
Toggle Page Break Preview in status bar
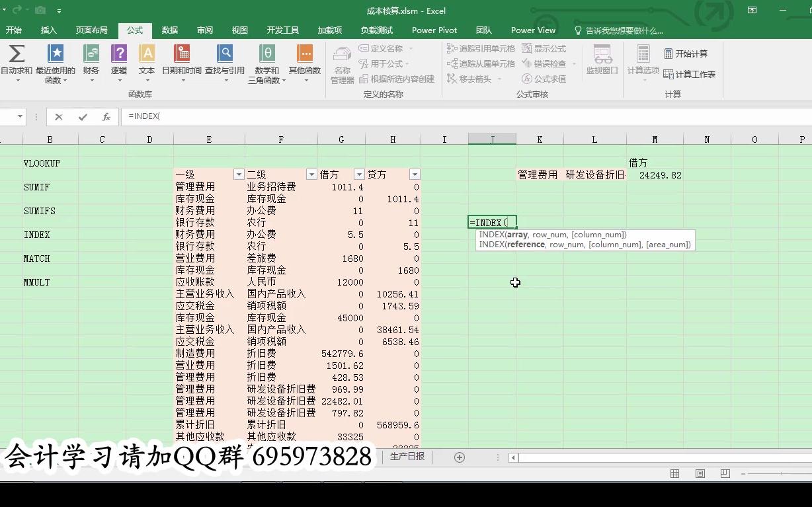tap(725, 474)
